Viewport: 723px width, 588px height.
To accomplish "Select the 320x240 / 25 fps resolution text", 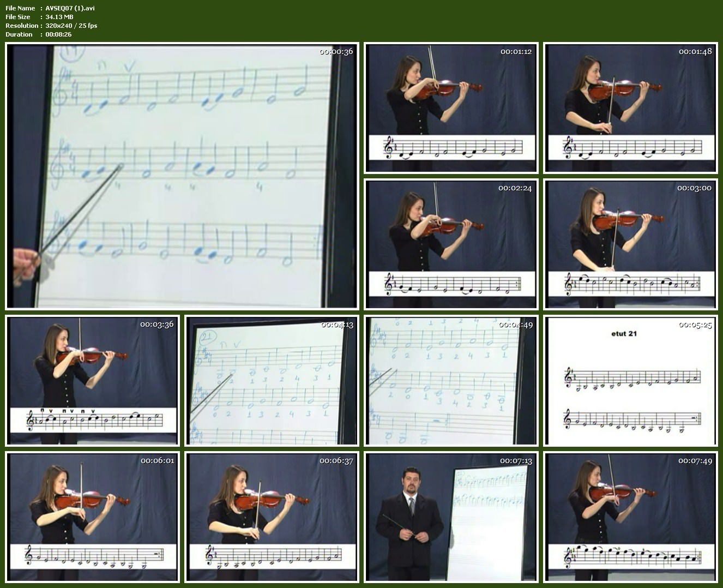I will point(71,26).
